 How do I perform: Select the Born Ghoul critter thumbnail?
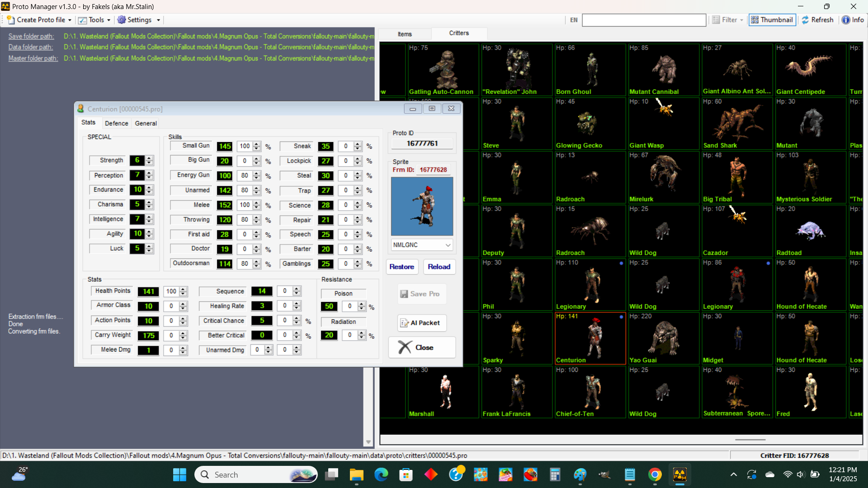point(590,70)
